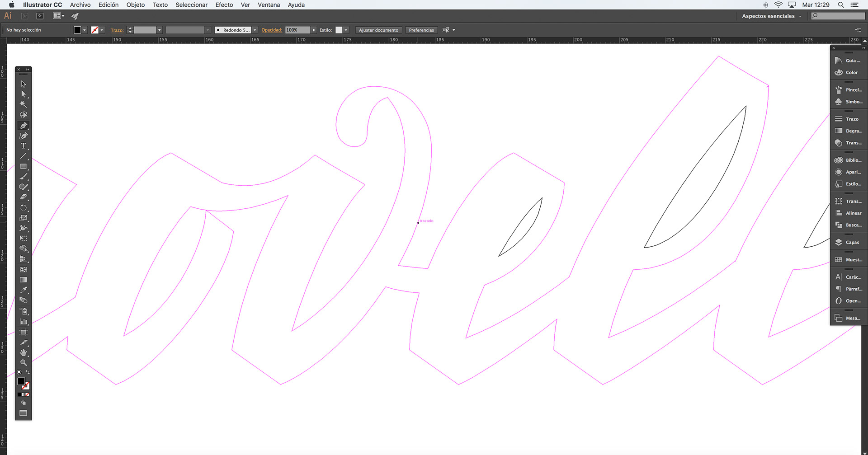Select the Symbol Sprayer tool
The width and height of the screenshot is (868, 455).
pos(24,311)
